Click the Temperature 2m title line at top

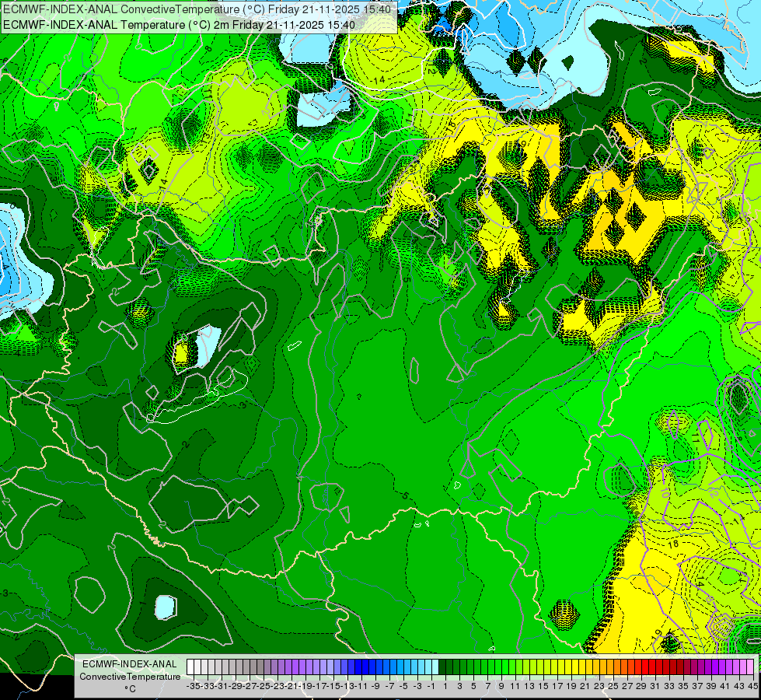[x=179, y=25]
